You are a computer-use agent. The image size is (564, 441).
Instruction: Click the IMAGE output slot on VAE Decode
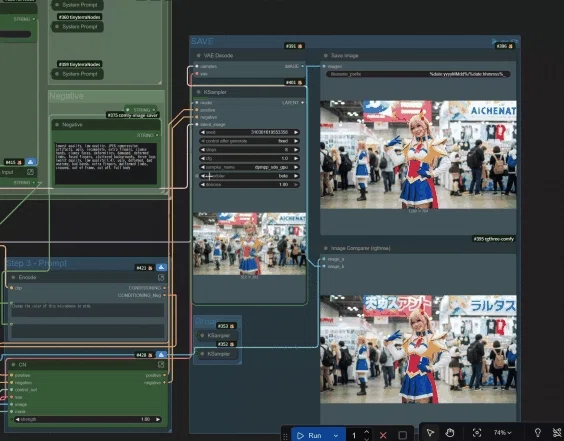pos(303,67)
